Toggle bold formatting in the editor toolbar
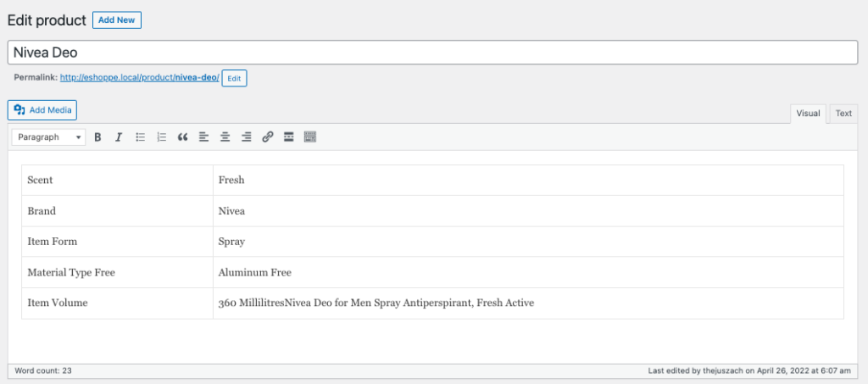Image resolution: width=868 pixels, height=384 pixels. [x=97, y=136]
